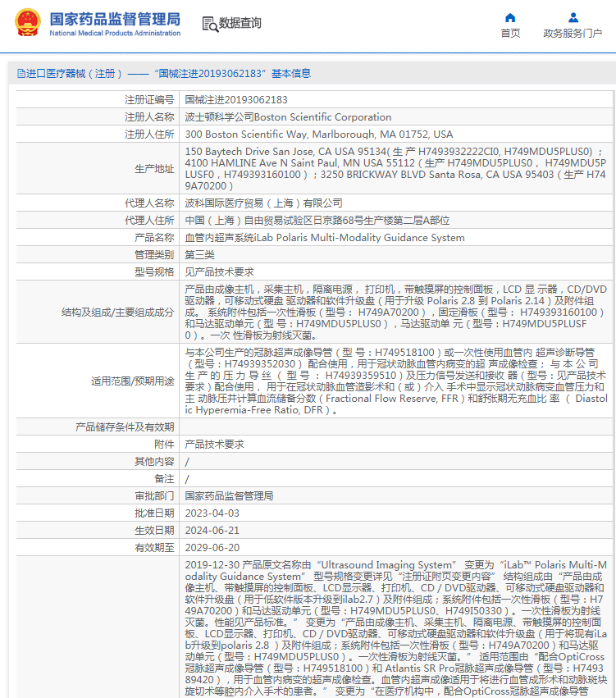Click the 首页 home icon
616x698 pixels.
point(510,18)
